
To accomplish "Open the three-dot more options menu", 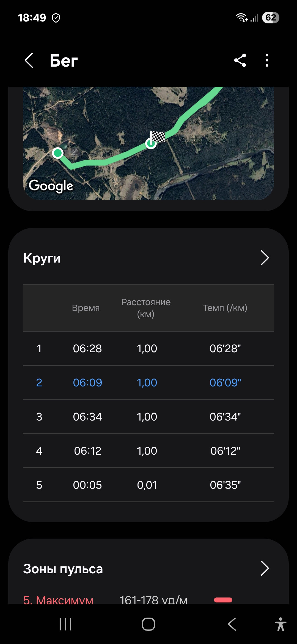I will coord(267,60).
